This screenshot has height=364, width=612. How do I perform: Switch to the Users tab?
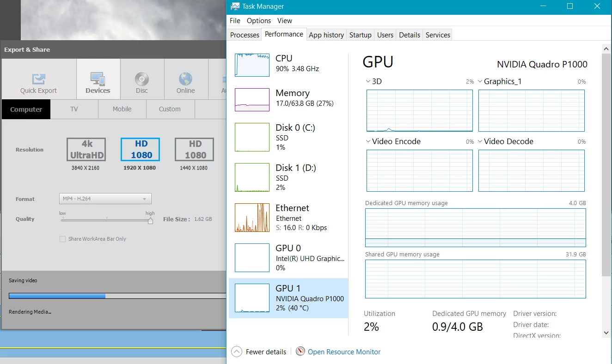pos(385,35)
